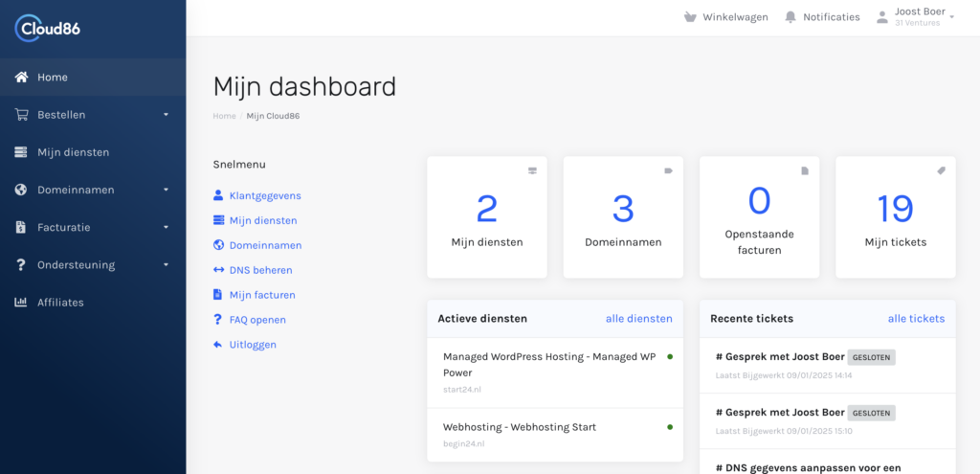Open the Mijn facturen quick link
This screenshot has width=980, height=474.
pyautogui.click(x=261, y=295)
